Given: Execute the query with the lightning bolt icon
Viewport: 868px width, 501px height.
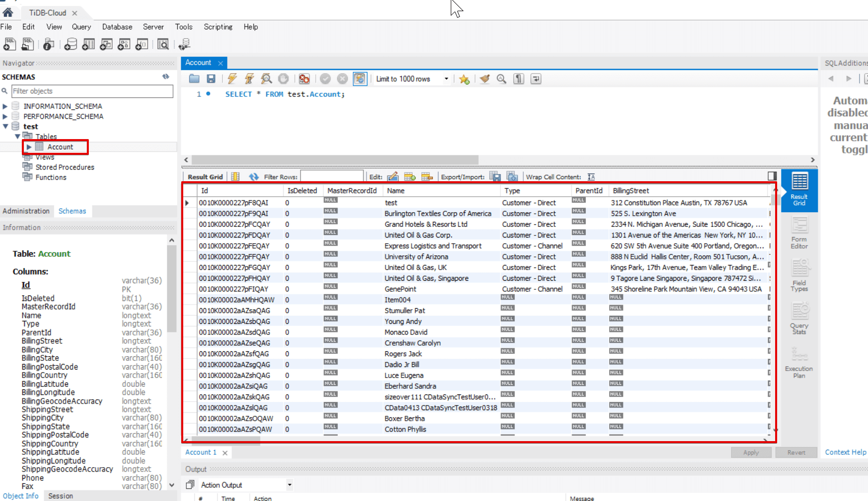Looking at the screenshot, I should [232, 79].
